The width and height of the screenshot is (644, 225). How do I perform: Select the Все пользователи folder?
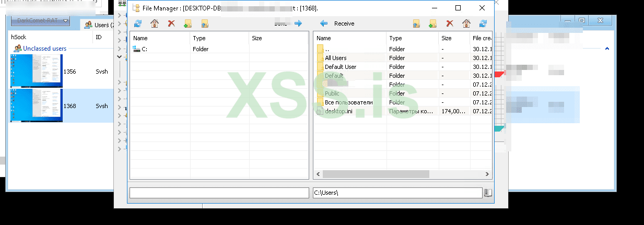pyautogui.click(x=403, y=102)
